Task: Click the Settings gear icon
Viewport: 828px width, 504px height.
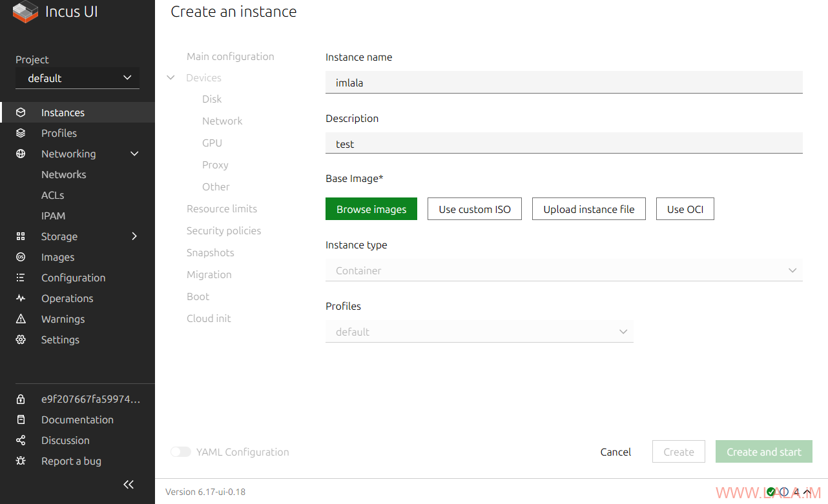Action: coord(21,339)
